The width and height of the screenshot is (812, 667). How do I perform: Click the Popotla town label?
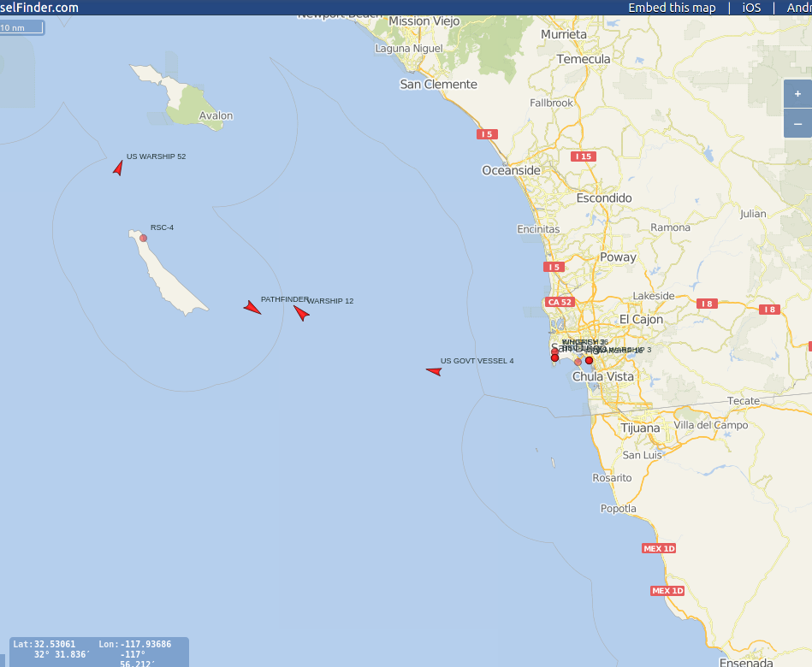point(619,509)
